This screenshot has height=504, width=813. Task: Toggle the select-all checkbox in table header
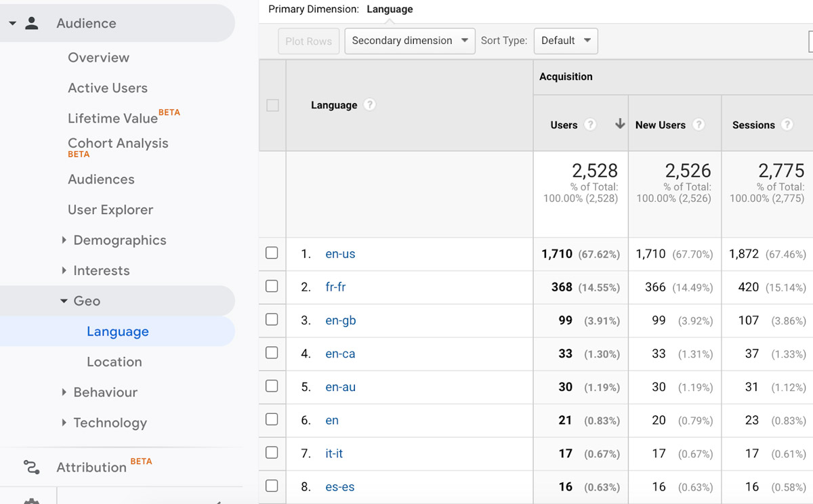tap(272, 105)
